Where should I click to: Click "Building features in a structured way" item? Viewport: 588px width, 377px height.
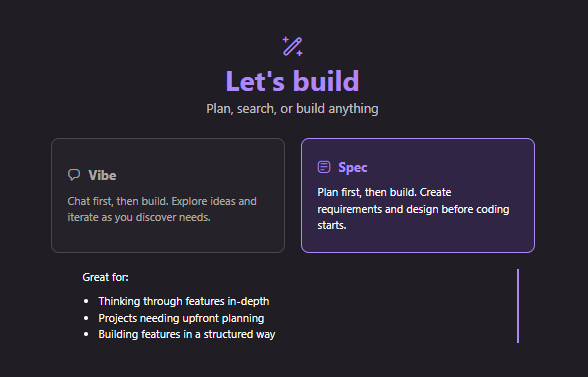coord(187,334)
